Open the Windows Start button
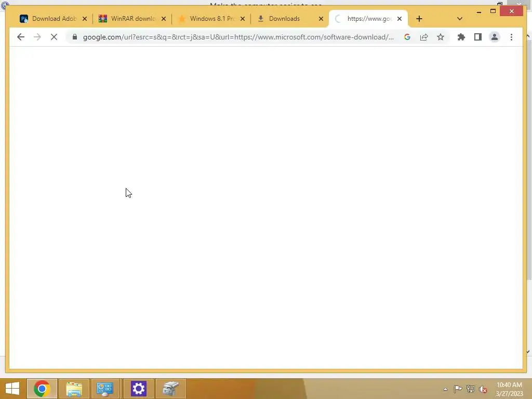This screenshot has width=532, height=399. 12,389
